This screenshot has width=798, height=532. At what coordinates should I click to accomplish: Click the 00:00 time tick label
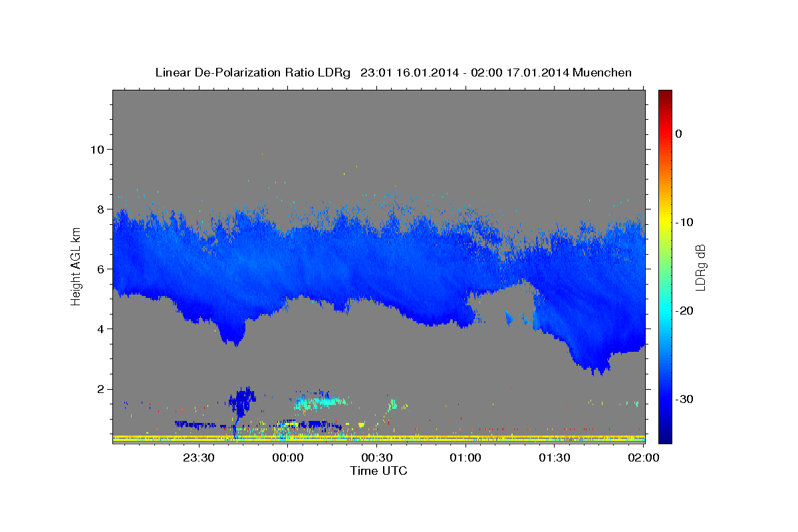(x=288, y=458)
